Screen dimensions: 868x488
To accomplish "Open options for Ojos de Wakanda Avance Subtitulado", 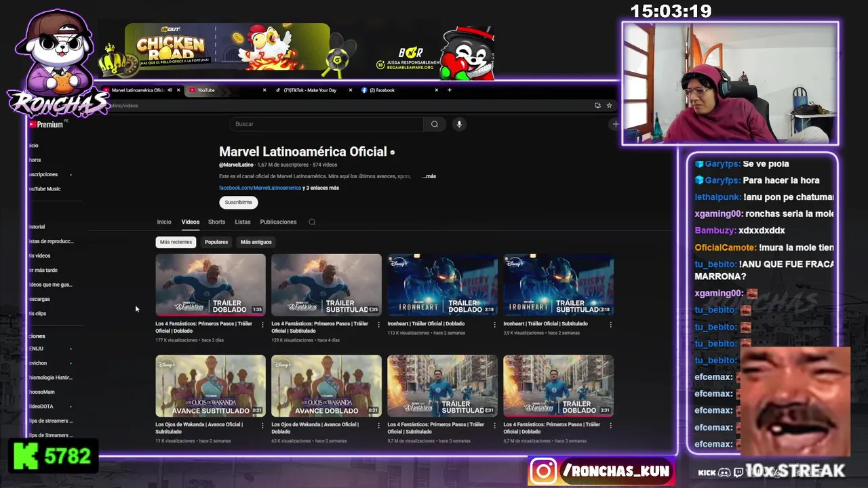I will pyautogui.click(x=262, y=426).
